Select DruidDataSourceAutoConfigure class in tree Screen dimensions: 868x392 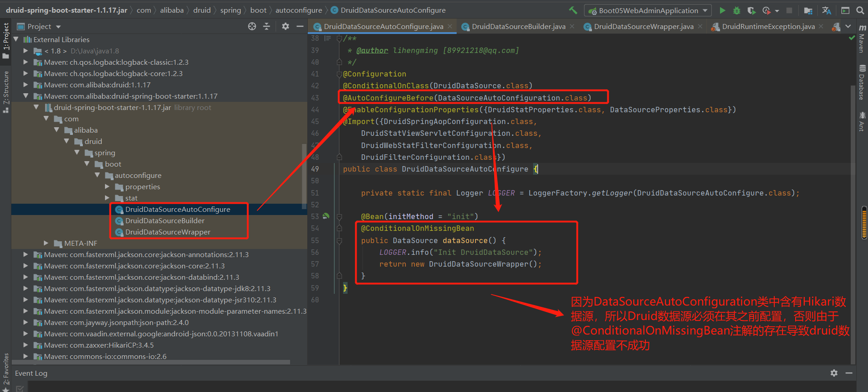click(177, 209)
